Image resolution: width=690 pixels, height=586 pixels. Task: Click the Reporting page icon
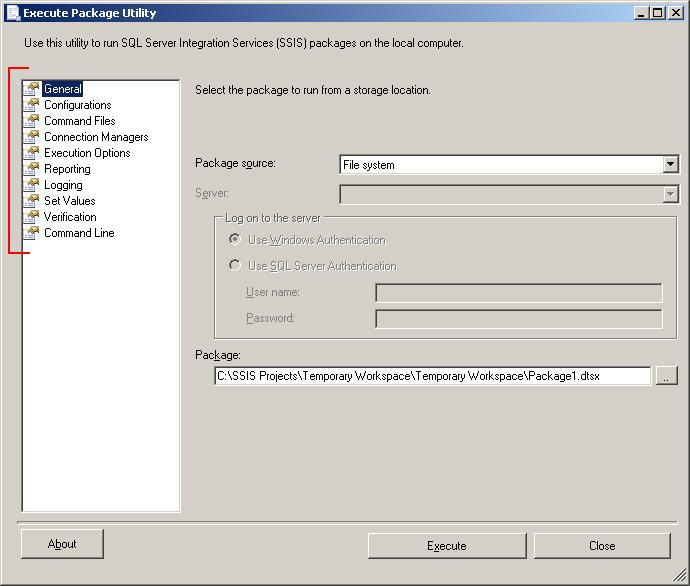point(32,169)
